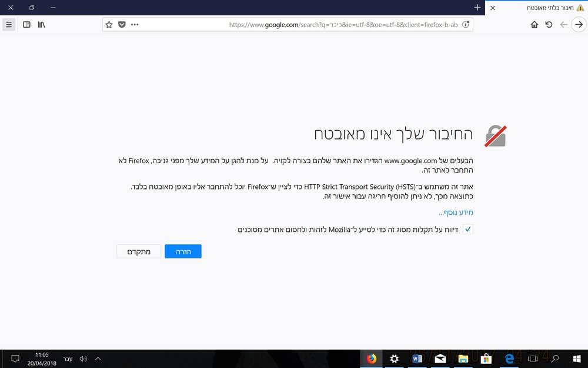Toggle the sidebars icon in the toolbar

point(26,25)
